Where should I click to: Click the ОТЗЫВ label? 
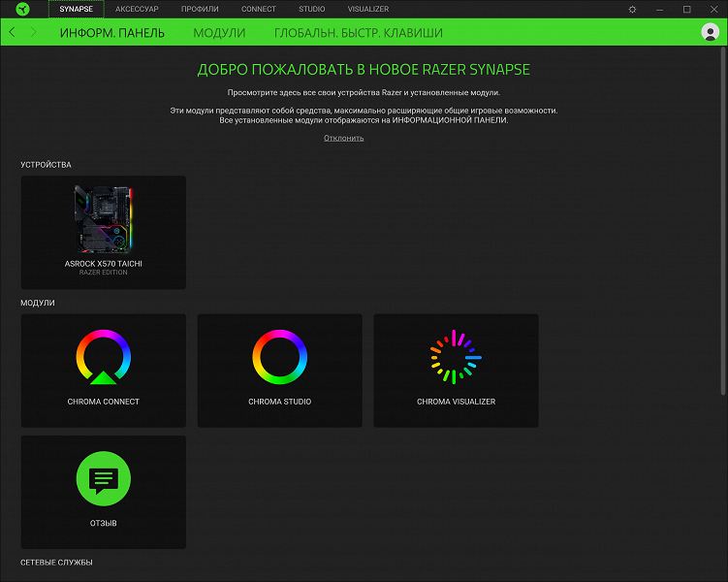(x=104, y=523)
